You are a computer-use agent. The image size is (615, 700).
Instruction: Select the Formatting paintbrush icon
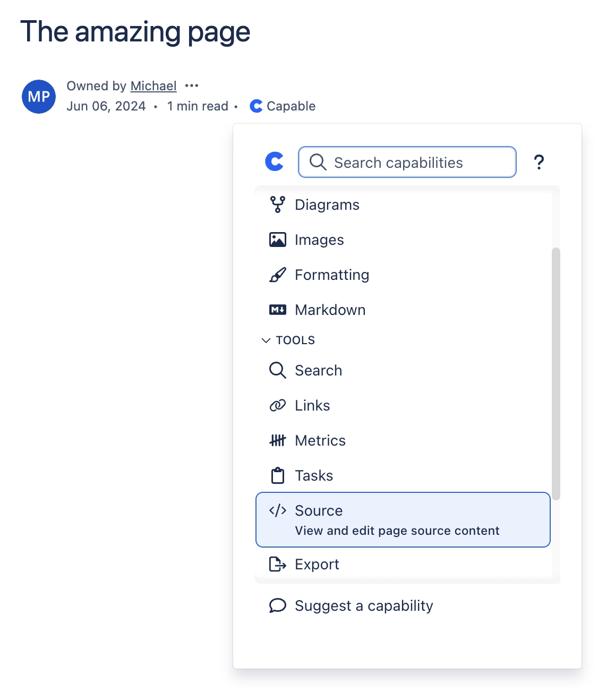pyautogui.click(x=278, y=275)
